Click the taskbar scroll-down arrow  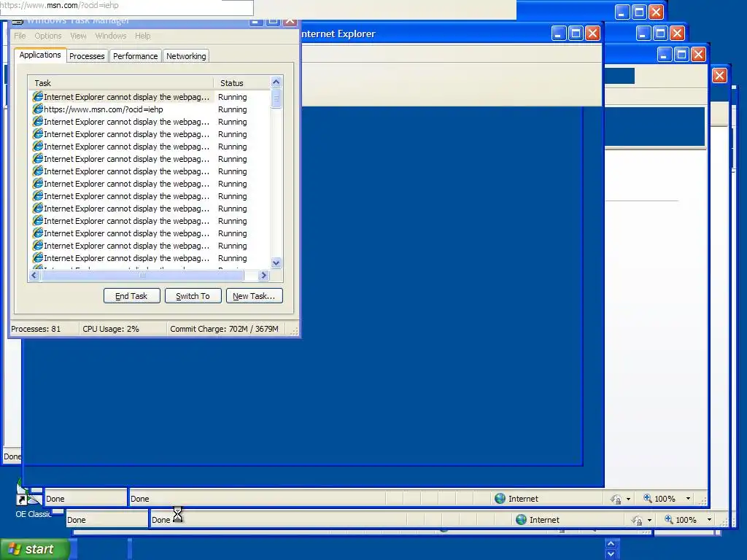(611, 554)
